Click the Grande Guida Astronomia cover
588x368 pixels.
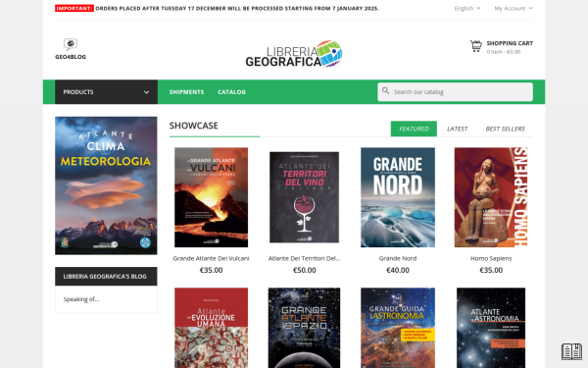coord(398,328)
